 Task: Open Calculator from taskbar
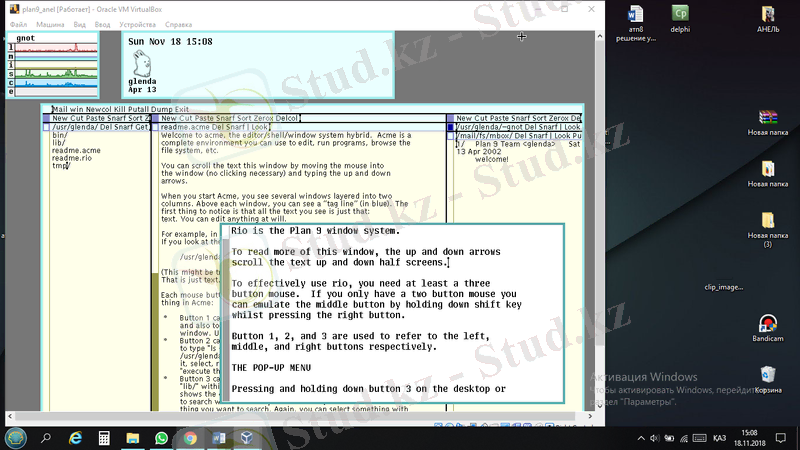coord(104,438)
